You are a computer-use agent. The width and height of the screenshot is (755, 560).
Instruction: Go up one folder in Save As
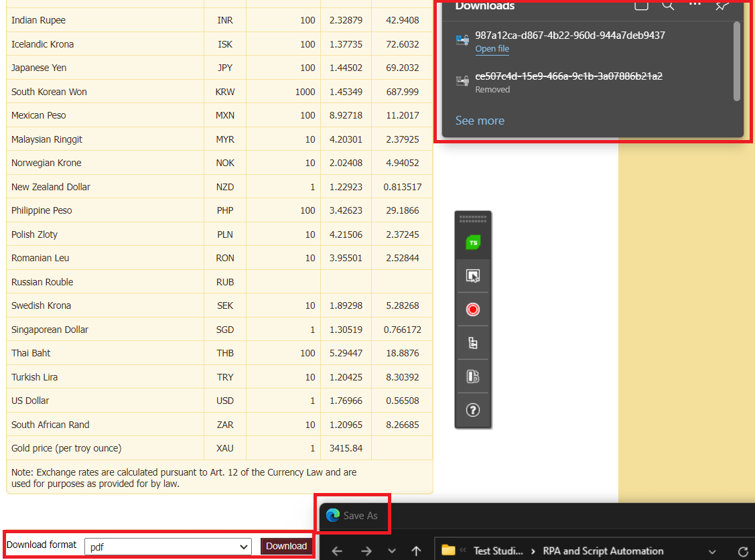416,551
